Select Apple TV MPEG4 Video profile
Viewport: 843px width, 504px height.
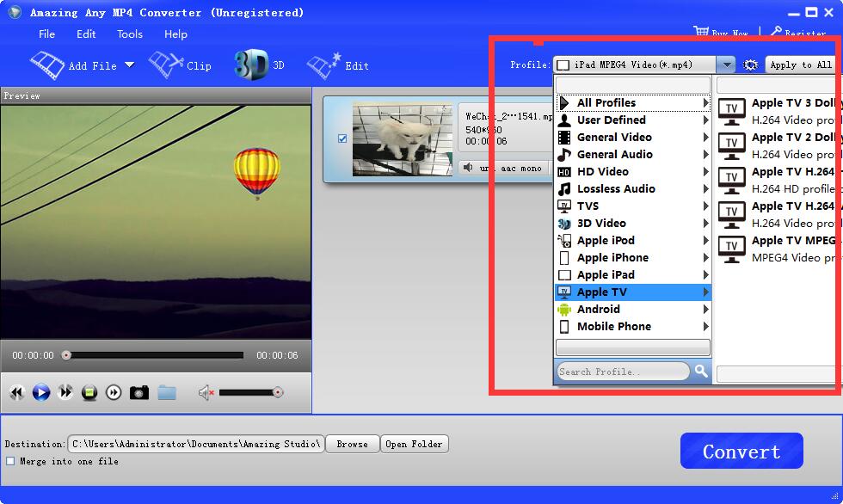pyautogui.click(x=779, y=249)
